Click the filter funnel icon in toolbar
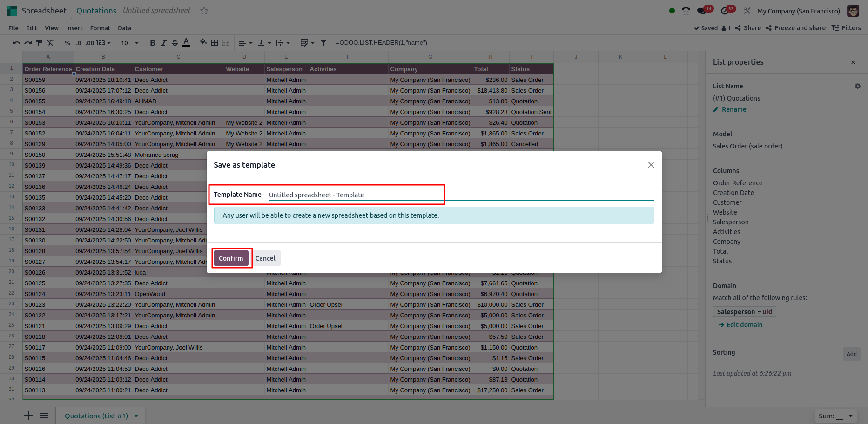 tap(323, 43)
